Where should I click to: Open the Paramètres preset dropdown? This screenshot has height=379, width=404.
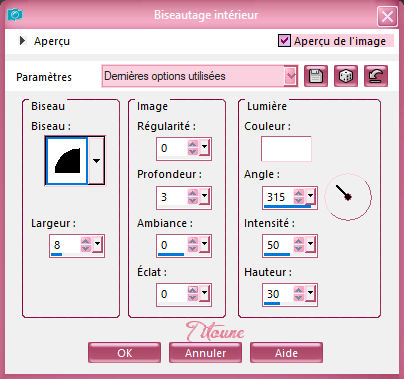pyautogui.click(x=291, y=76)
